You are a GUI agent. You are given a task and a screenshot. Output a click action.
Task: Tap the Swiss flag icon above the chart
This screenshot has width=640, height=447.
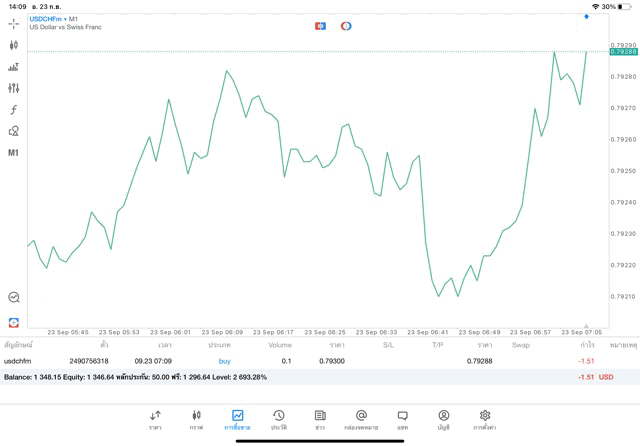tap(320, 26)
